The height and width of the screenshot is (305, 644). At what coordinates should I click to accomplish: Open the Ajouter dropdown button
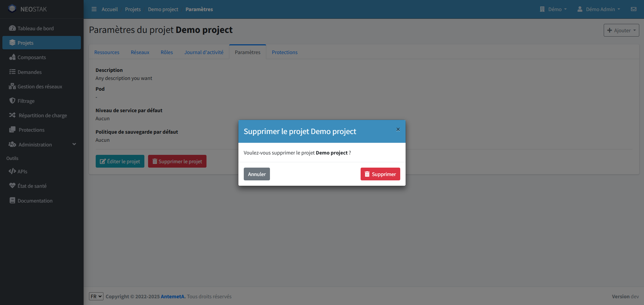click(621, 30)
